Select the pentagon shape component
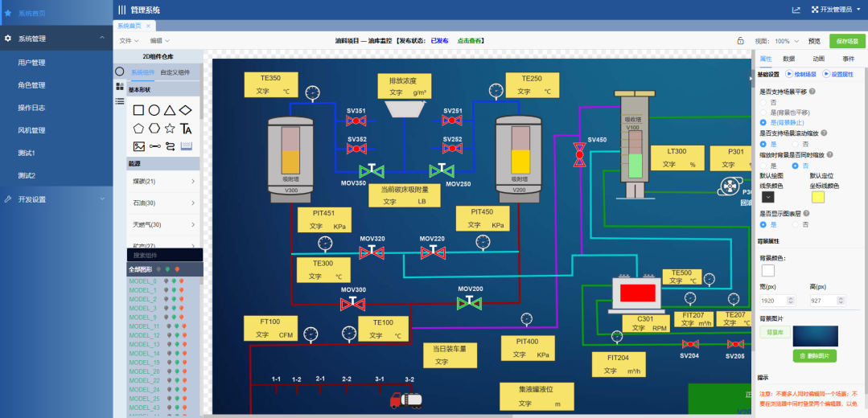The width and height of the screenshot is (868, 418). [138, 128]
